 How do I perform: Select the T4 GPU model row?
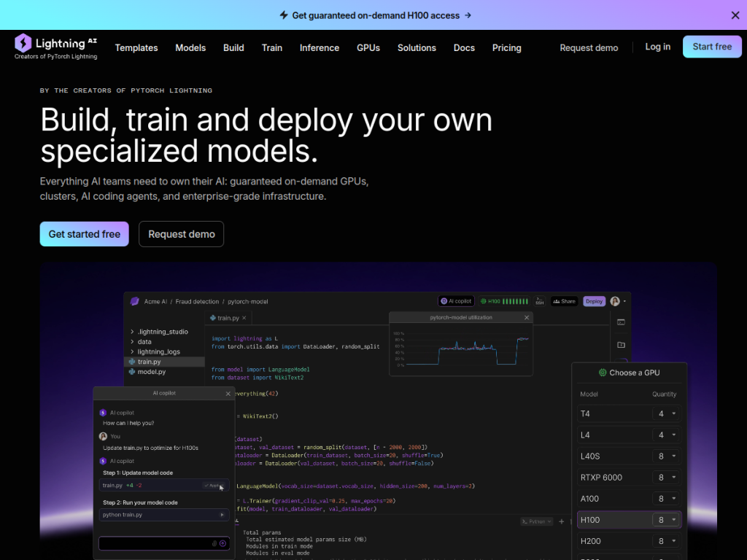(x=629, y=413)
